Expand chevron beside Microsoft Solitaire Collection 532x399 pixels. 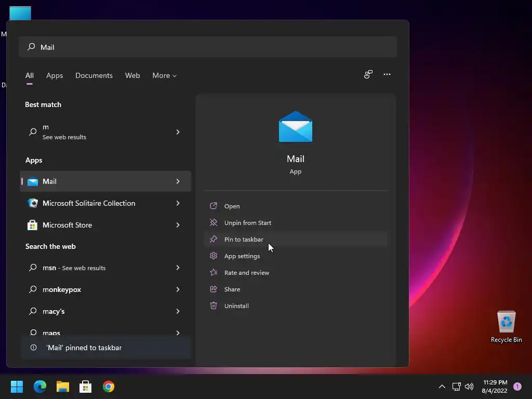click(x=178, y=203)
